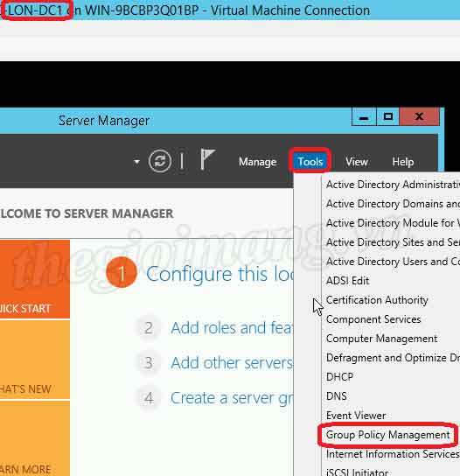Open the Help menu
The image size is (460, 476).
click(x=403, y=162)
